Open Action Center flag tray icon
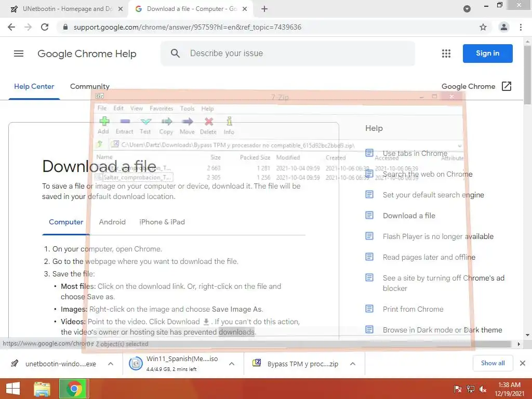The width and height of the screenshot is (532, 399). tap(458, 389)
